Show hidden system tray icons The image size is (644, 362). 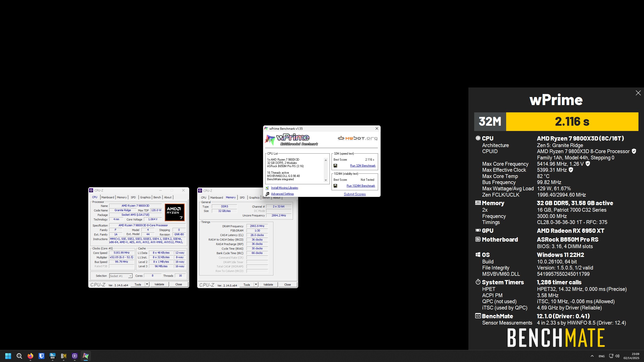(x=592, y=356)
